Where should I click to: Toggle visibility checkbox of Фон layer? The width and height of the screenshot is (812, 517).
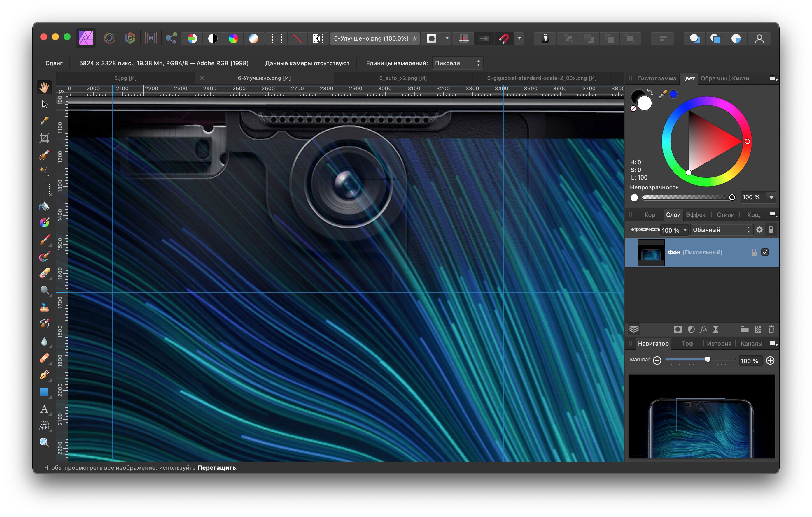[765, 252]
